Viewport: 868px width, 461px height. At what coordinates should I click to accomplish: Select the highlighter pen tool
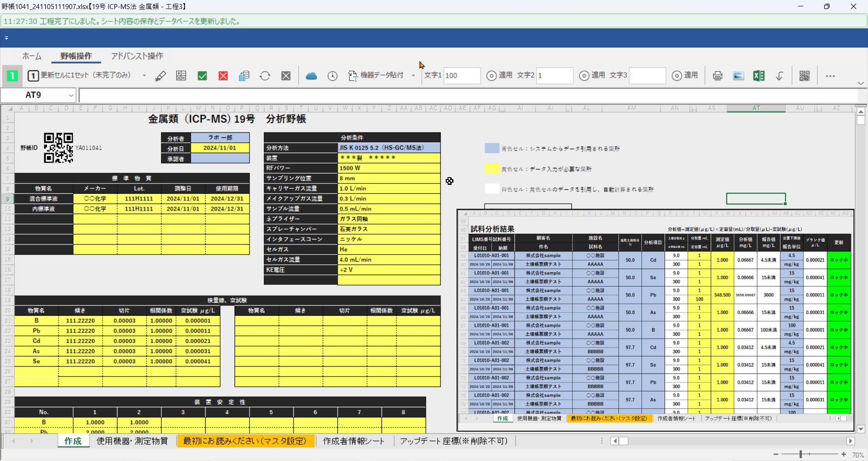coord(160,75)
